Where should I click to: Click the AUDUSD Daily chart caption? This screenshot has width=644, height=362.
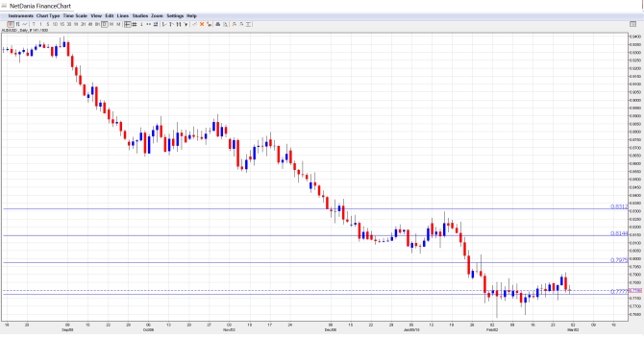tap(25, 31)
